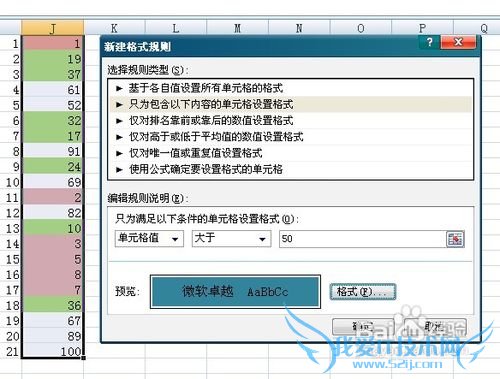This screenshot has width=500, height=379.
Task: Select column O header
Action: click(361, 28)
